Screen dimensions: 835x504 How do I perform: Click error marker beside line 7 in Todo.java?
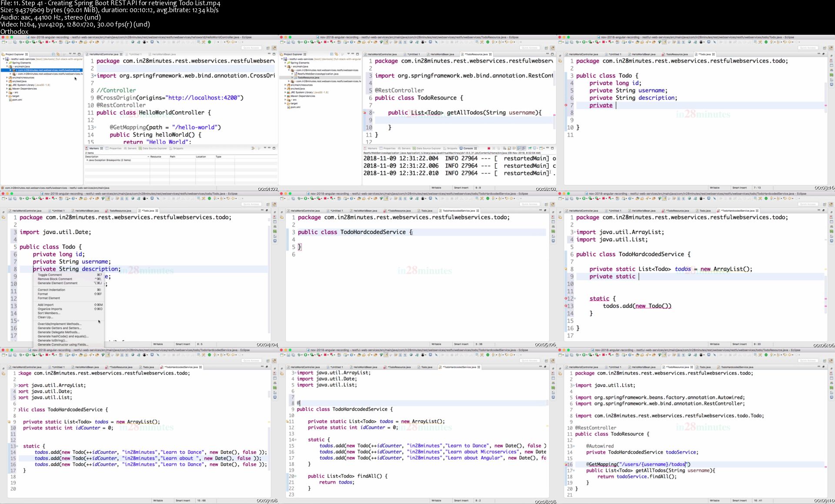click(566, 105)
